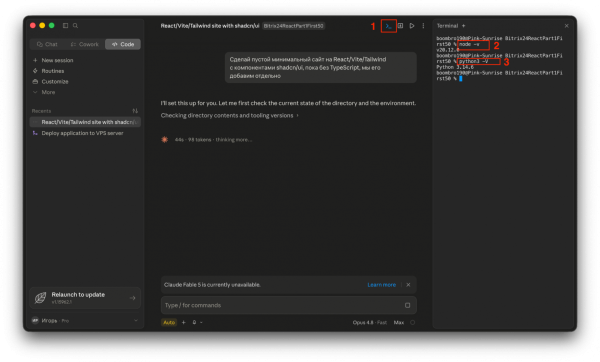Click the Russian user message bubble

321,68
